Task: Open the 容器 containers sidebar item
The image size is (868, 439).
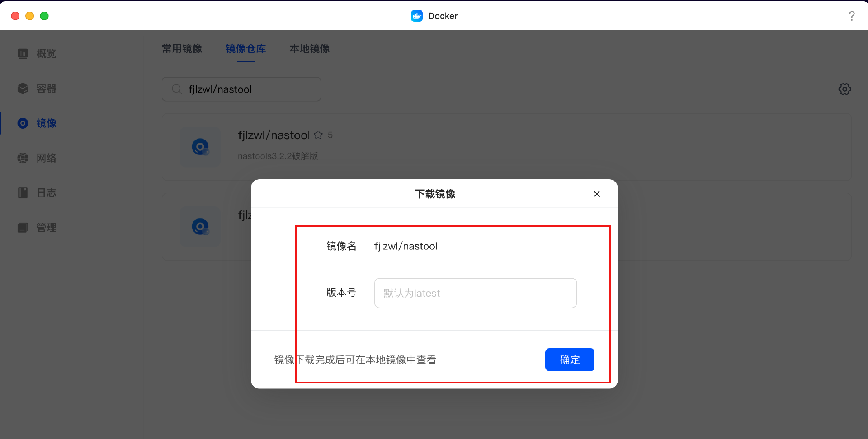Action: (37, 89)
